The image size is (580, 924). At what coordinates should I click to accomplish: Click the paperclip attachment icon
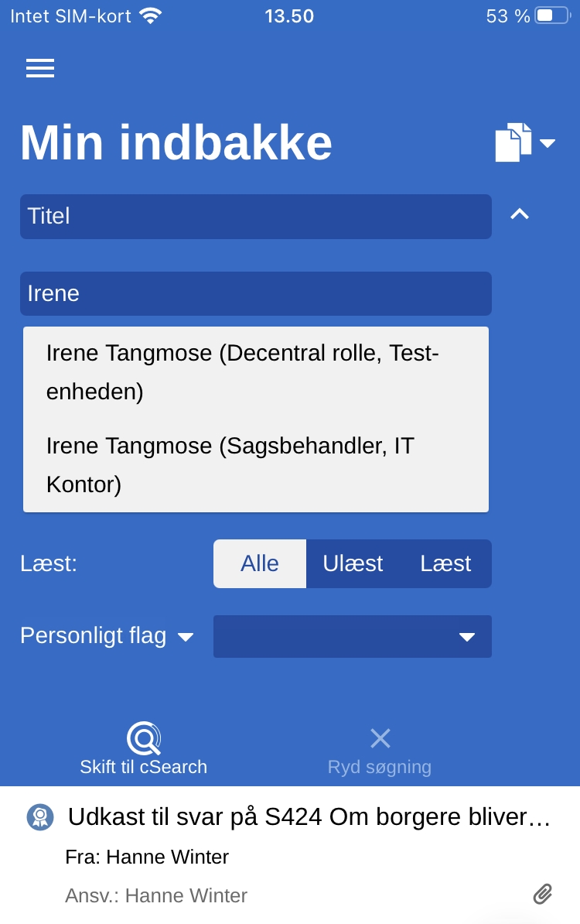[543, 895]
